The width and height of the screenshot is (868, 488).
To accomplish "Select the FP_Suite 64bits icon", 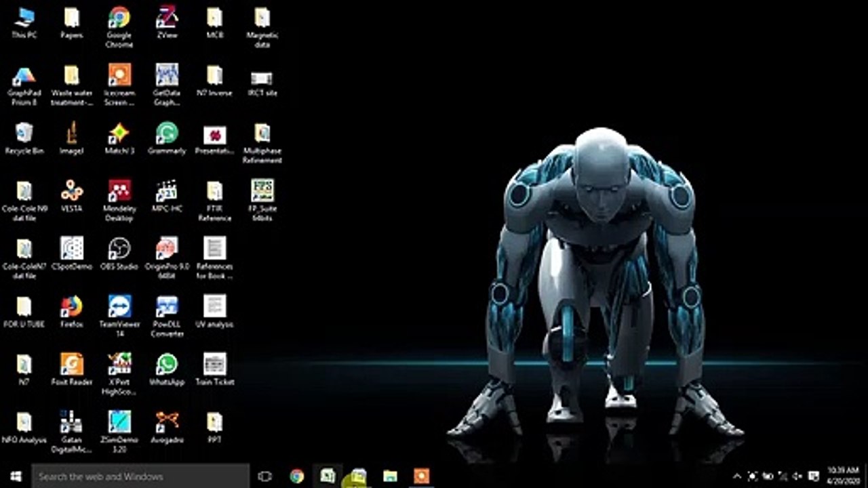I will click(262, 201).
